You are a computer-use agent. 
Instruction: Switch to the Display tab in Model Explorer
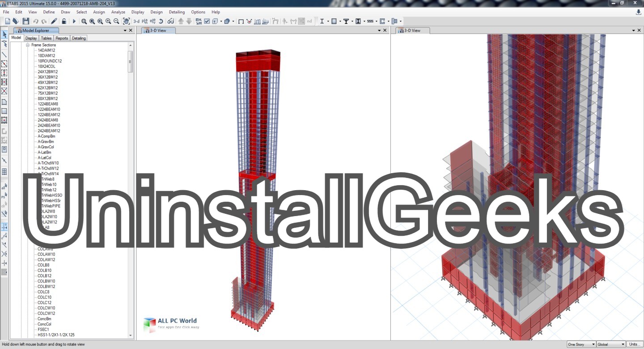31,38
